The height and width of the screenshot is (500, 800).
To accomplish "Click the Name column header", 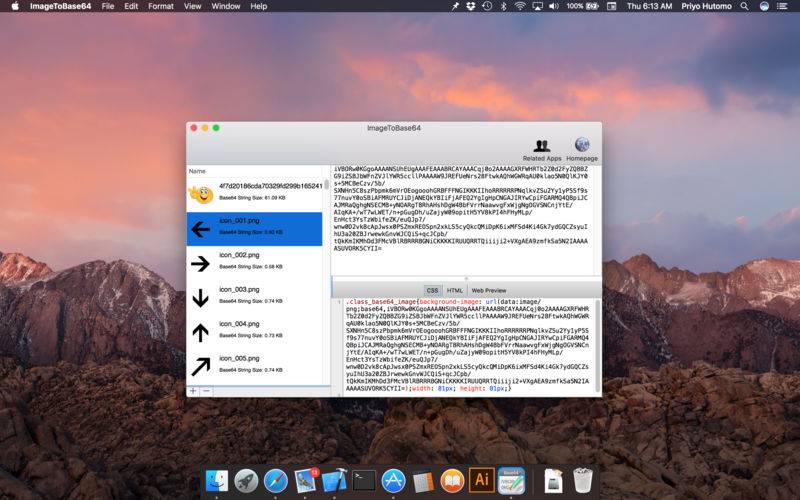I will [x=197, y=171].
